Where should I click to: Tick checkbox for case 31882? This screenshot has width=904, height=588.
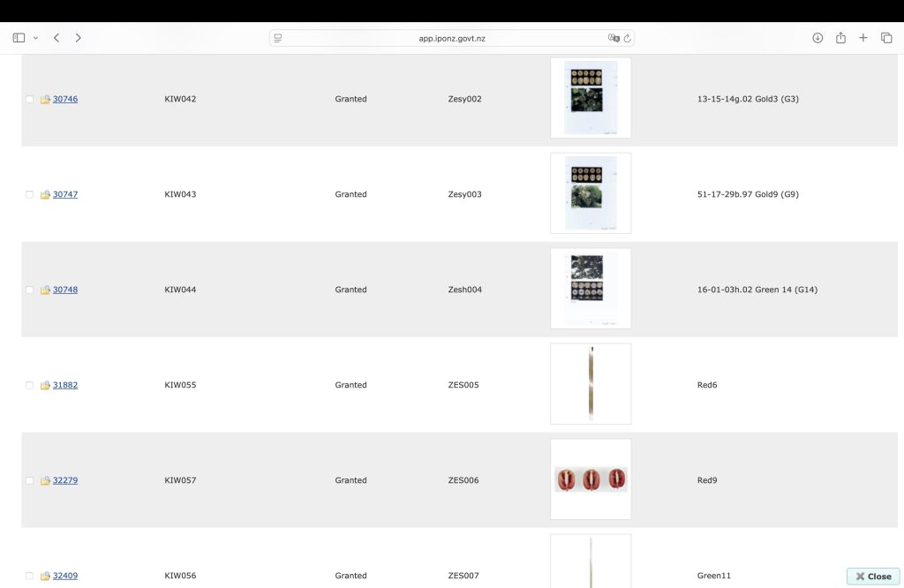tap(29, 385)
